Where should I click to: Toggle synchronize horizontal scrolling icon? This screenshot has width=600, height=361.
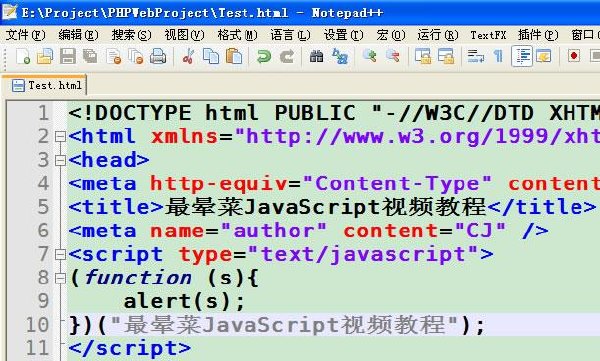point(446,56)
